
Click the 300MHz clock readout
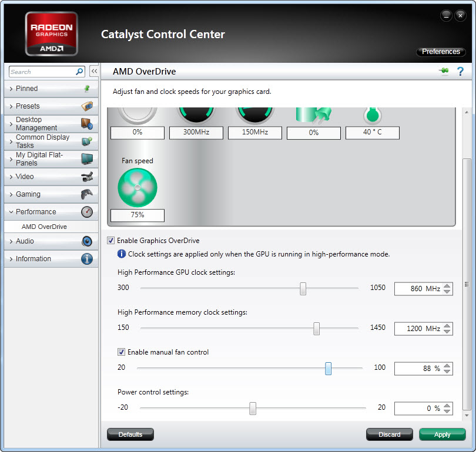click(x=196, y=133)
